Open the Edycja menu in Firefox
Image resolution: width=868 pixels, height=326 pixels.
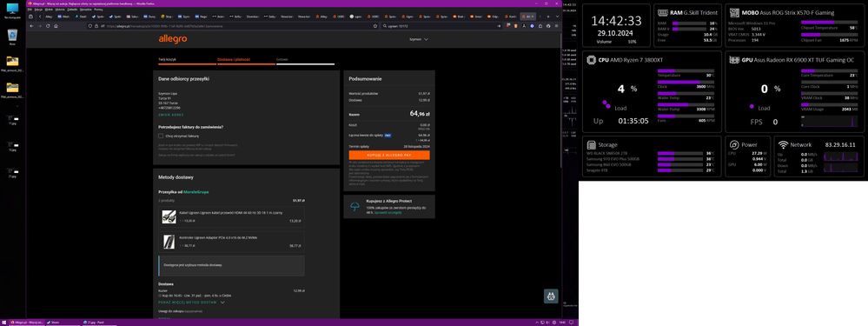(x=37, y=10)
